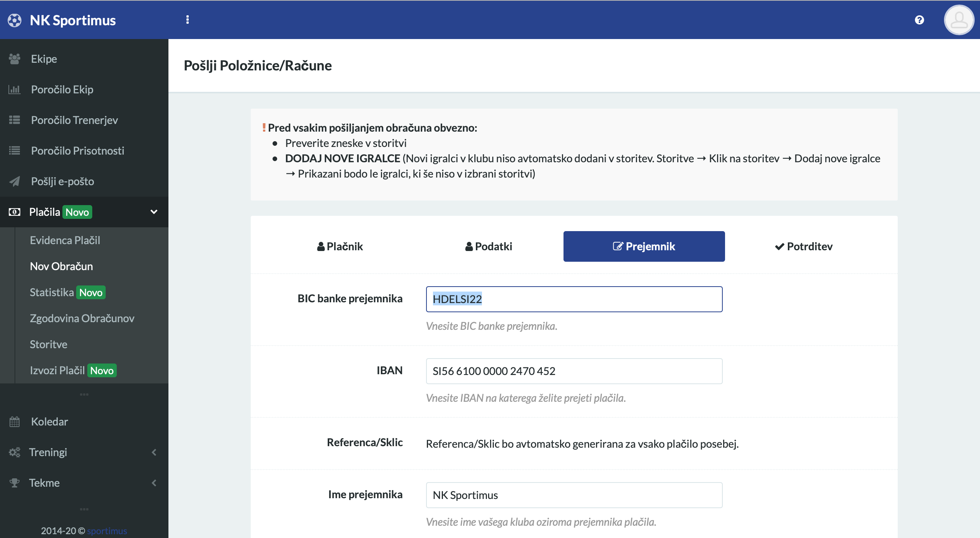Click the Ekipe group icon

coord(15,59)
